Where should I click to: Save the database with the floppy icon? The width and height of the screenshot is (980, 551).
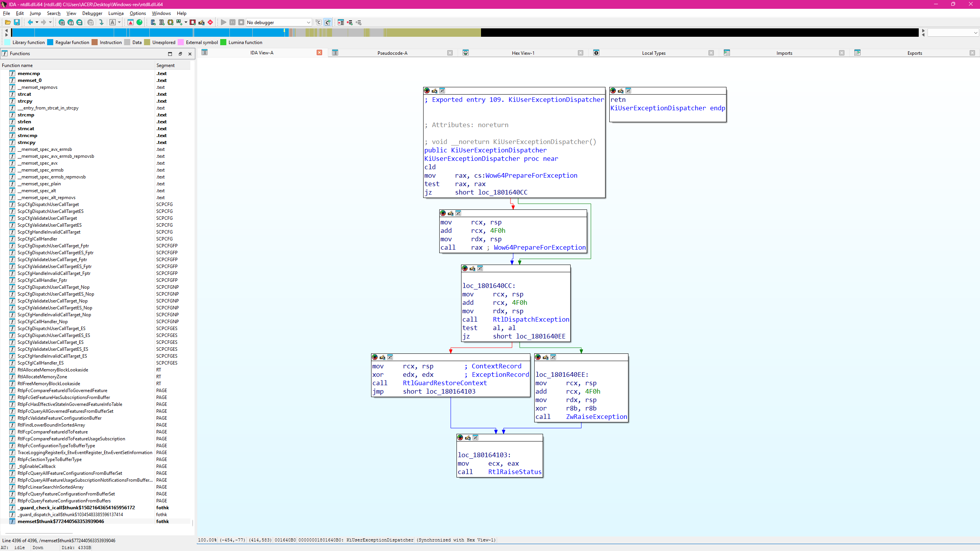(x=17, y=22)
